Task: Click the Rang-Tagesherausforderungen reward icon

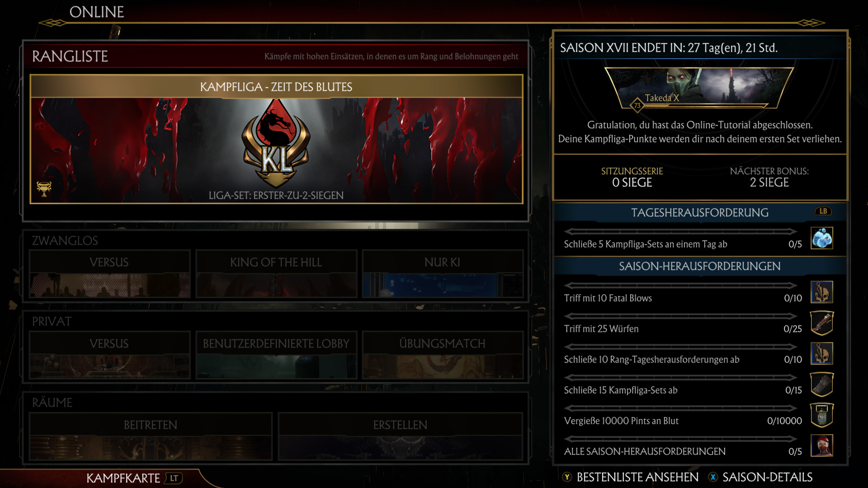Action: coord(822,353)
